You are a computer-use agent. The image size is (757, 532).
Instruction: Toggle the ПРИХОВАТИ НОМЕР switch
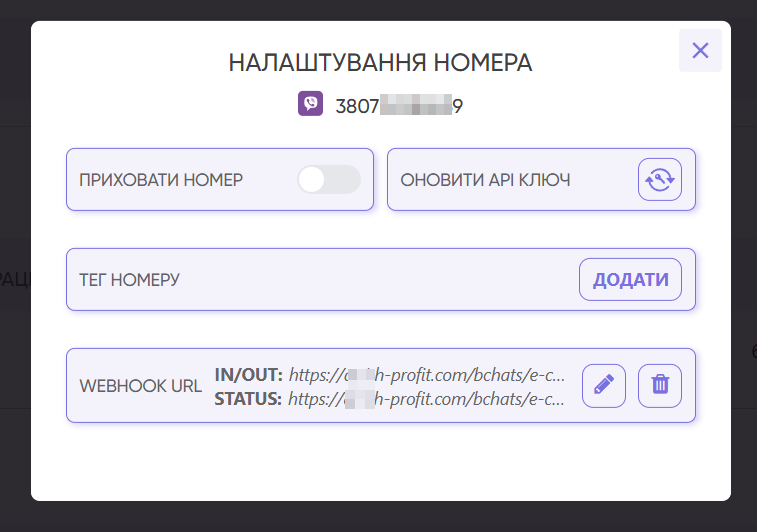point(328,180)
